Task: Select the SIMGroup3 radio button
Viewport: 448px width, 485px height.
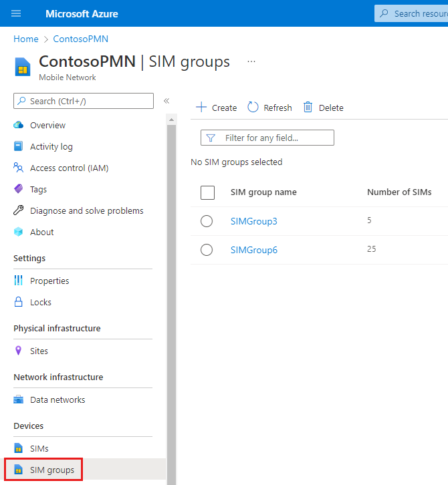Action: tap(207, 221)
